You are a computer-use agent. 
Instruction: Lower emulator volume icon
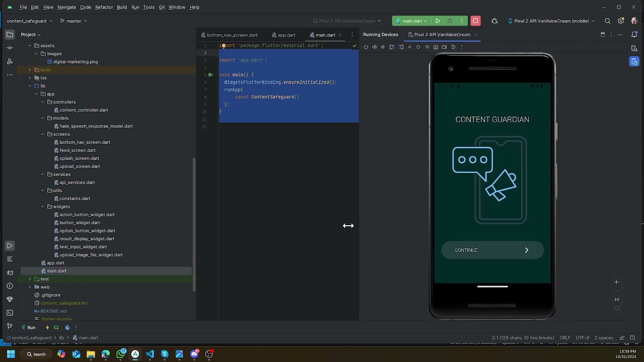(x=383, y=47)
